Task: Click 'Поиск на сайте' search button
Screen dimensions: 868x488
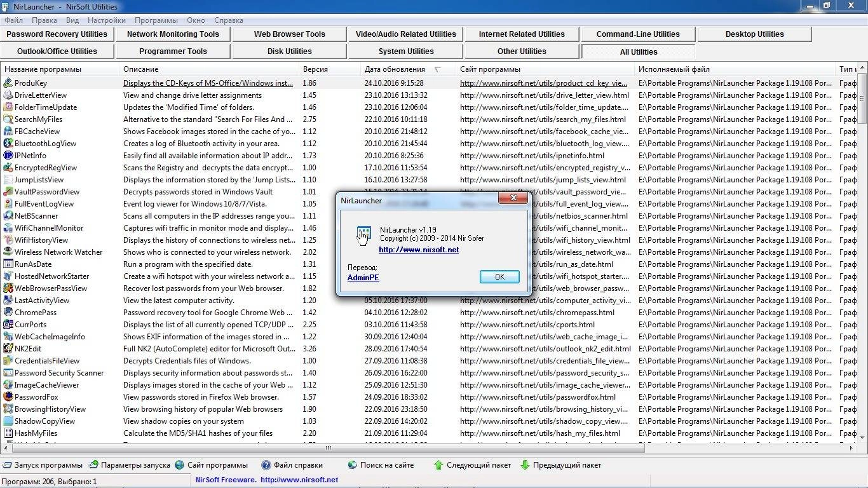Action: (381, 465)
